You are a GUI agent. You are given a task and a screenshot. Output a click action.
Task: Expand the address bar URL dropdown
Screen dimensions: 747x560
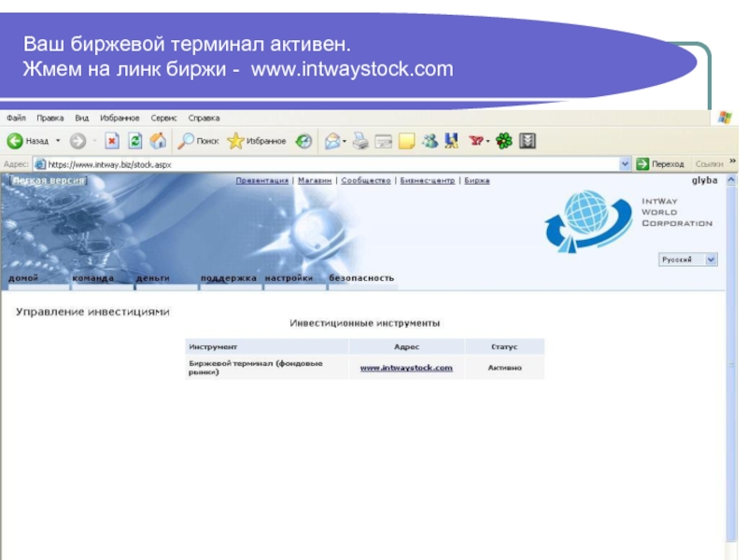[x=625, y=164]
